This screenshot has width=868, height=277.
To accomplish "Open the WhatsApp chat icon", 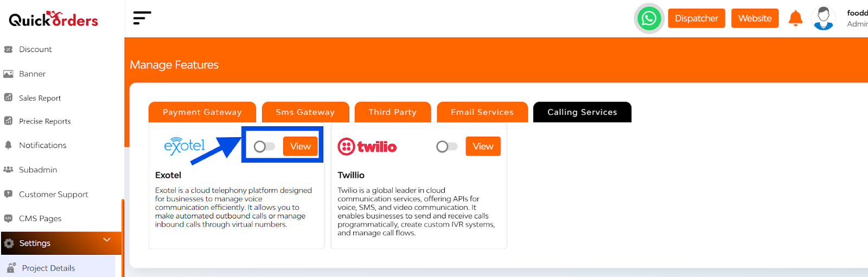I will (x=649, y=18).
